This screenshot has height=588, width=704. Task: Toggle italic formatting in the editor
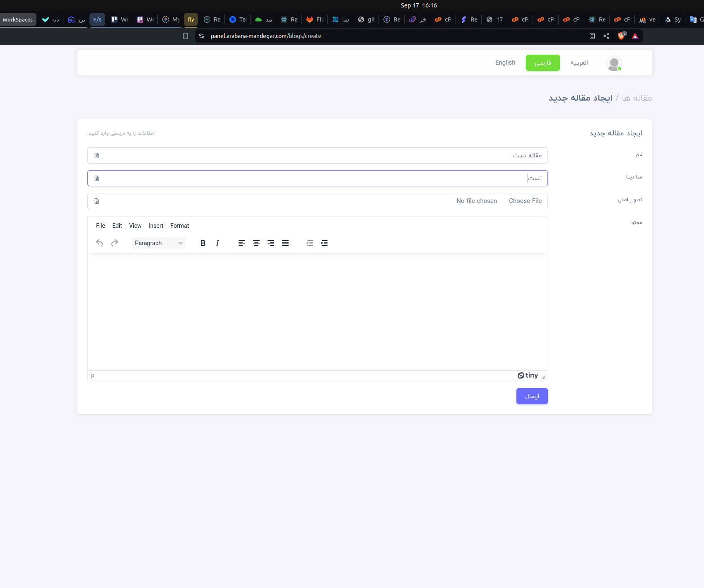click(217, 243)
